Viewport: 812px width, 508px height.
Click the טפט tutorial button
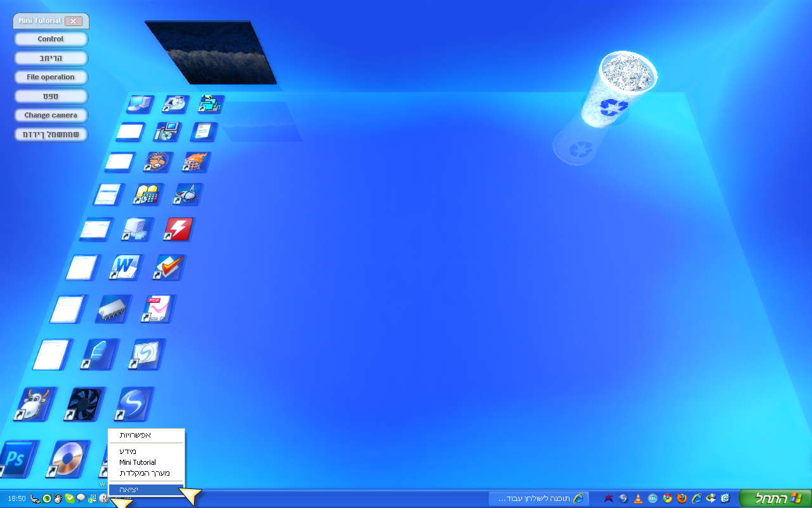click(x=51, y=96)
